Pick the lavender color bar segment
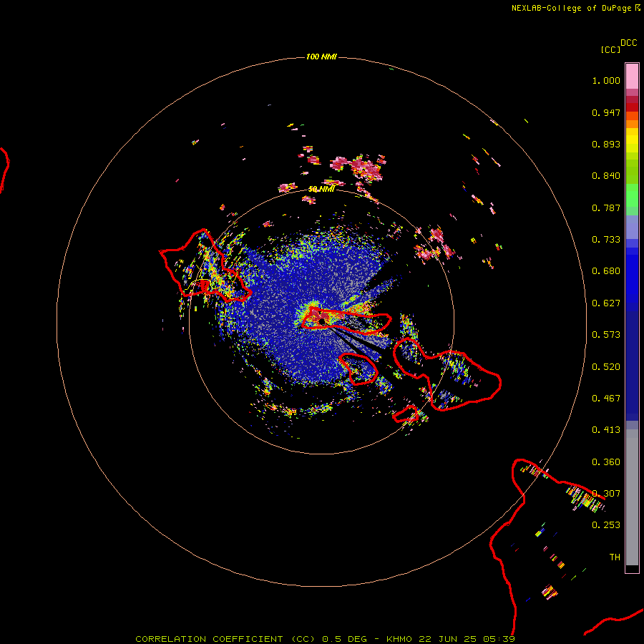The height and width of the screenshot is (644, 644). tap(632, 227)
